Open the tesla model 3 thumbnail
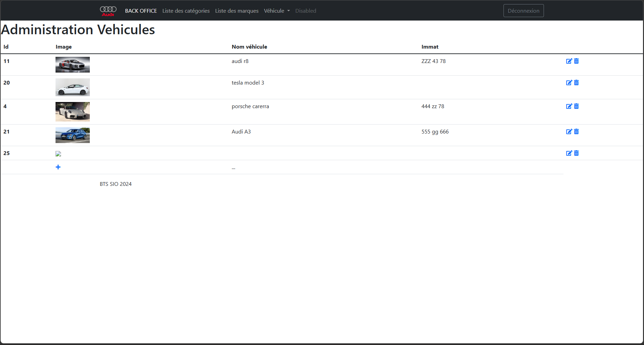Viewport: 644px width, 345px height. (73, 87)
